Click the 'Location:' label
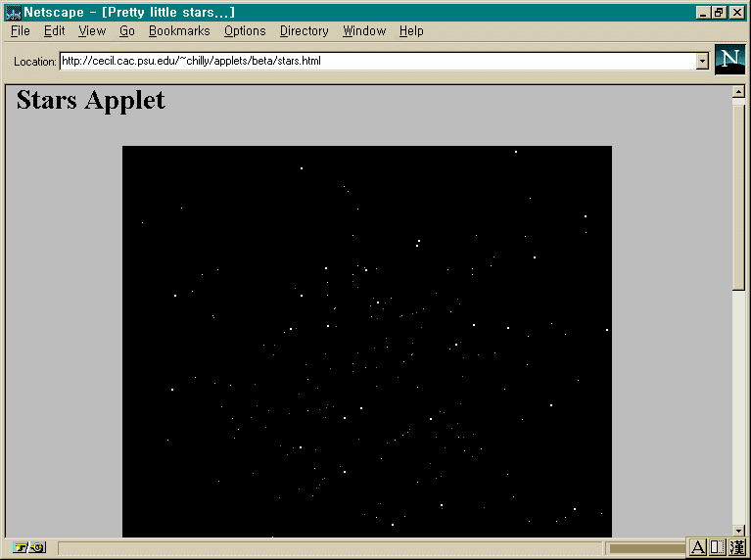Viewport: 751px width, 560px height. click(x=35, y=62)
